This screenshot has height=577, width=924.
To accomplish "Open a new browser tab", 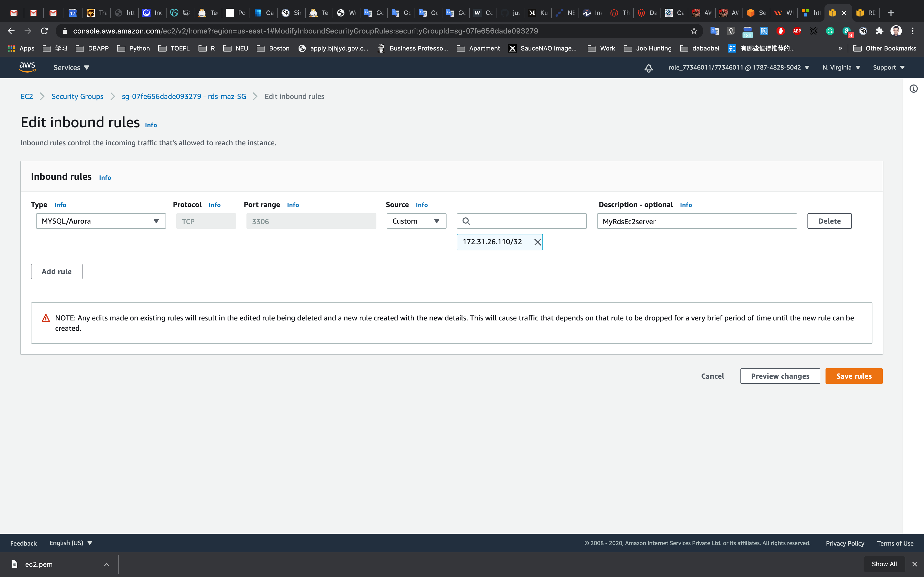I will click(890, 13).
